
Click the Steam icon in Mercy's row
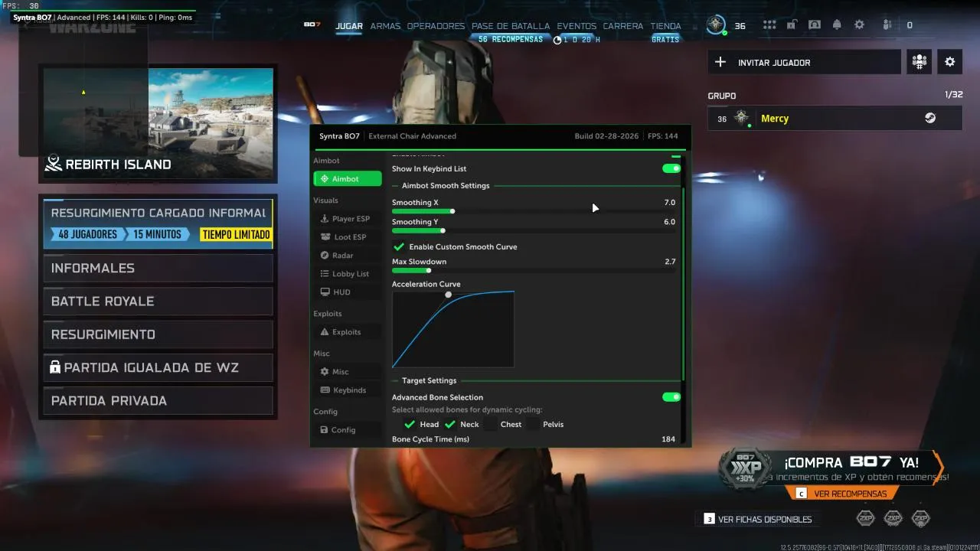tap(930, 119)
